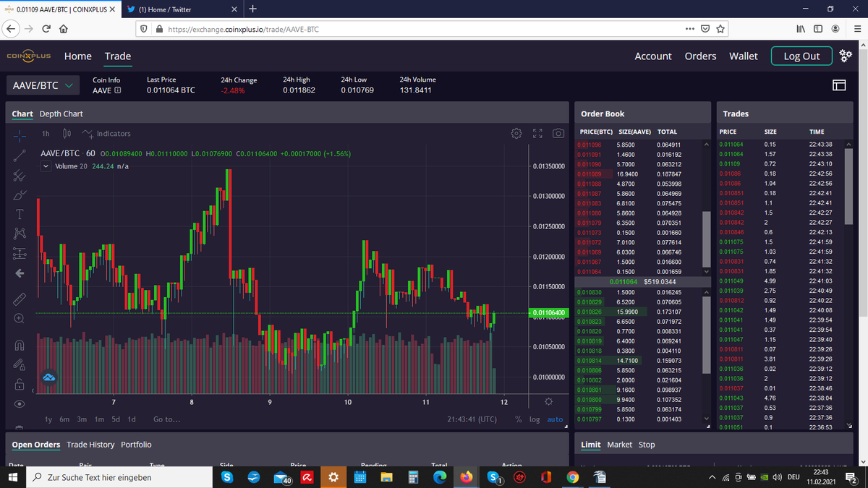
Task: Click the Log Out button
Action: (x=801, y=56)
